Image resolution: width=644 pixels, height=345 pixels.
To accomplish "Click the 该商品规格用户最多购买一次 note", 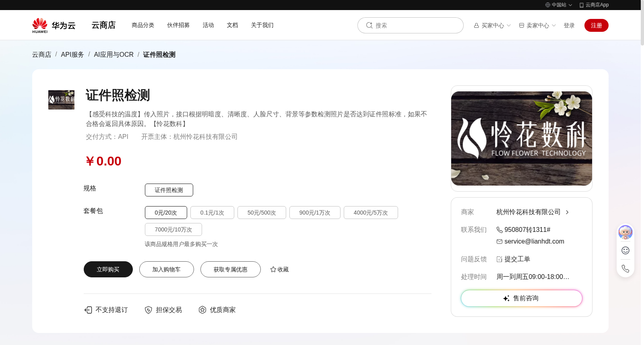I will point(181,244).
